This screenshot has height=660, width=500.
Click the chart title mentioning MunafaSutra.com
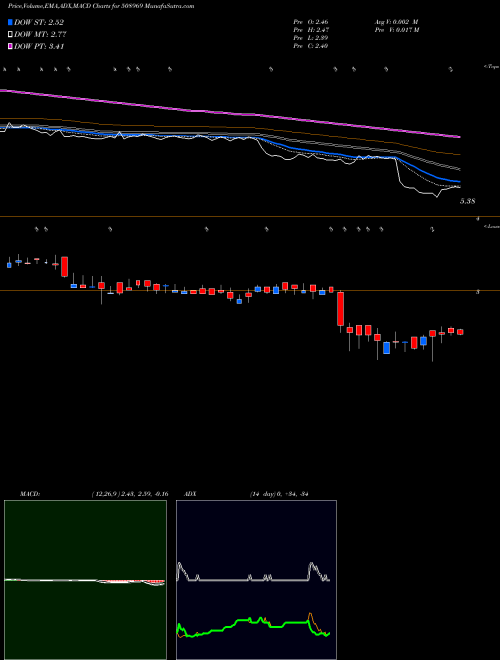click(x=101, y=6)
